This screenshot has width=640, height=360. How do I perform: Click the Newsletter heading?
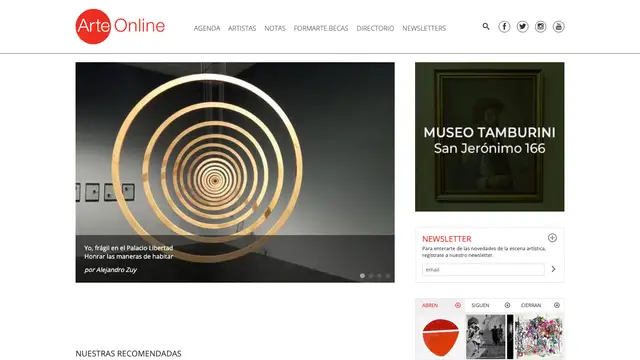tap(447, 239)
